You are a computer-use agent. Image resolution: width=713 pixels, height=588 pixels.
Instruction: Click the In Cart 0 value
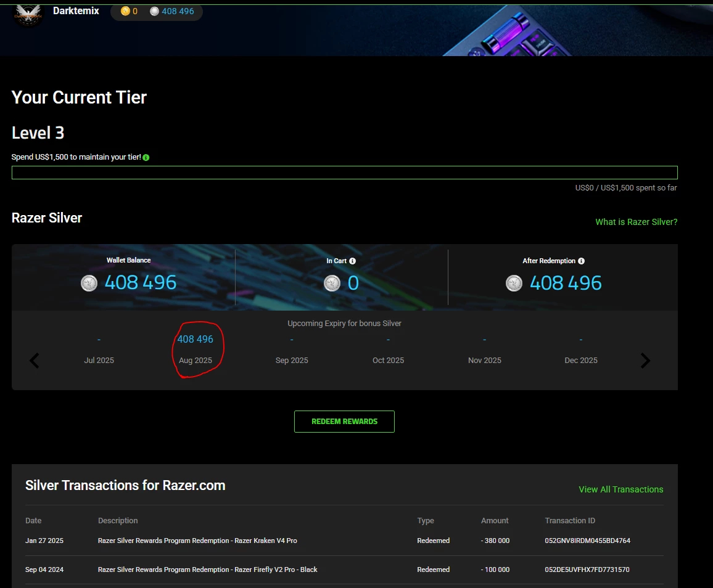(353, 283)
